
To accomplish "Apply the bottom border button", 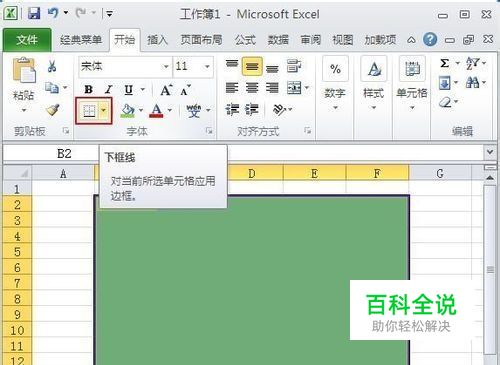I will click(89, 111).
